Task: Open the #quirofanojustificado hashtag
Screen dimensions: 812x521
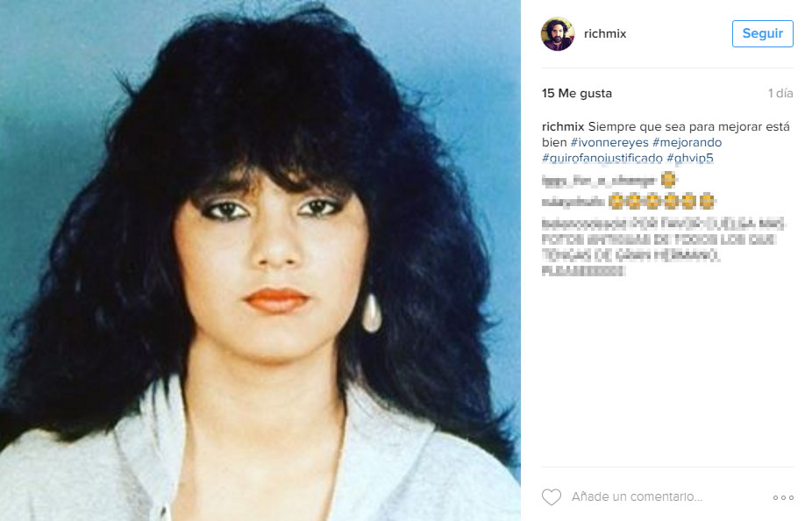Action: point(602,158)
